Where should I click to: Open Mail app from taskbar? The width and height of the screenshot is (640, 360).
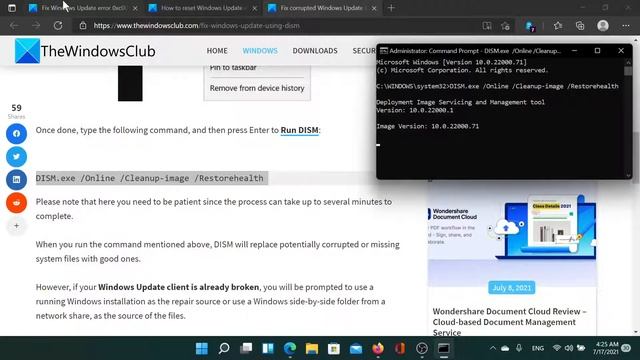pyautogui.click(x=356, y=348)
